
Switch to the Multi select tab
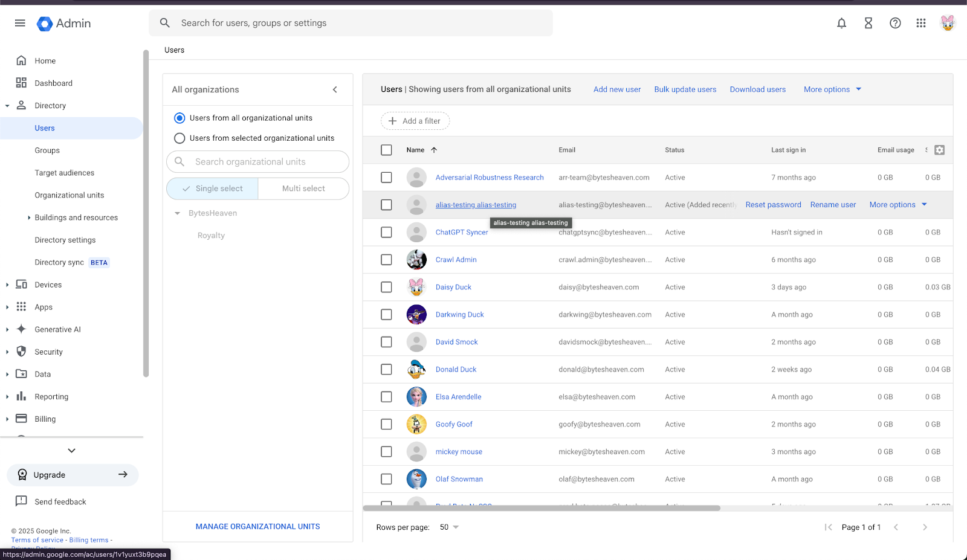coord(303,188)
